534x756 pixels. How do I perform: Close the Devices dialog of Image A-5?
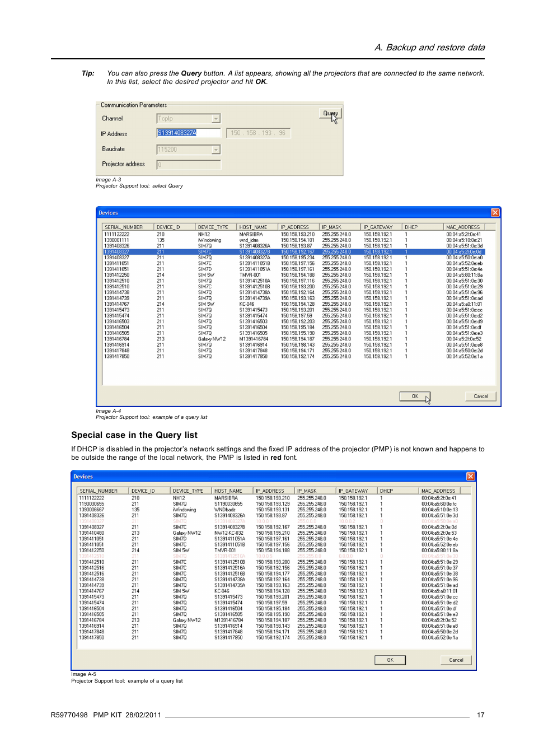[470, 477]
